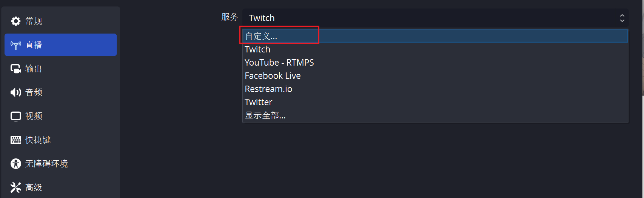Choose Twitch from the open dropdown list
Screen dimensions: 644x198
click(257, 49)
